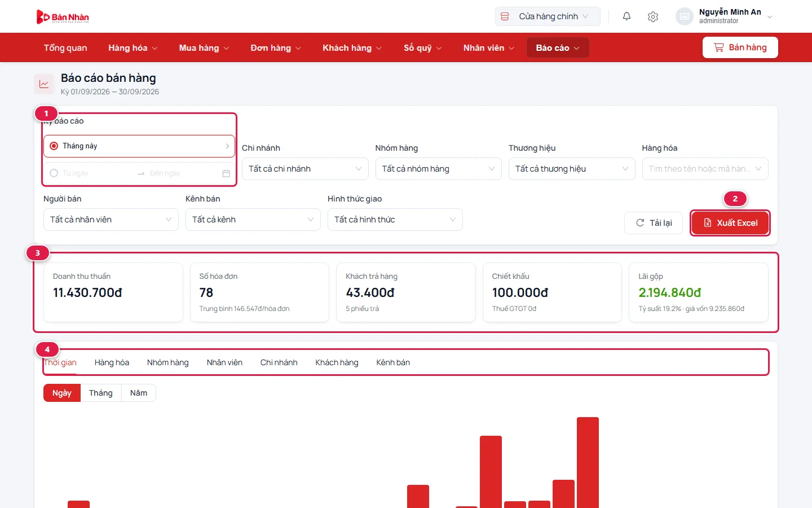Click the Lãi gộp 2.194.840đ value
This screenshot has height=508, width=812.
670,292
